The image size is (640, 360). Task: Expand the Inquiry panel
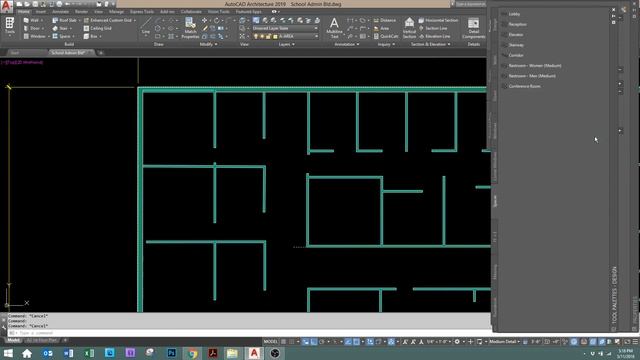tap(386, 44)
